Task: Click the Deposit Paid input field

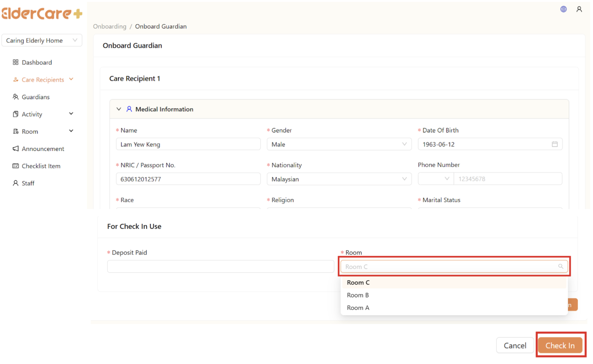Action: tap(220, 266)
